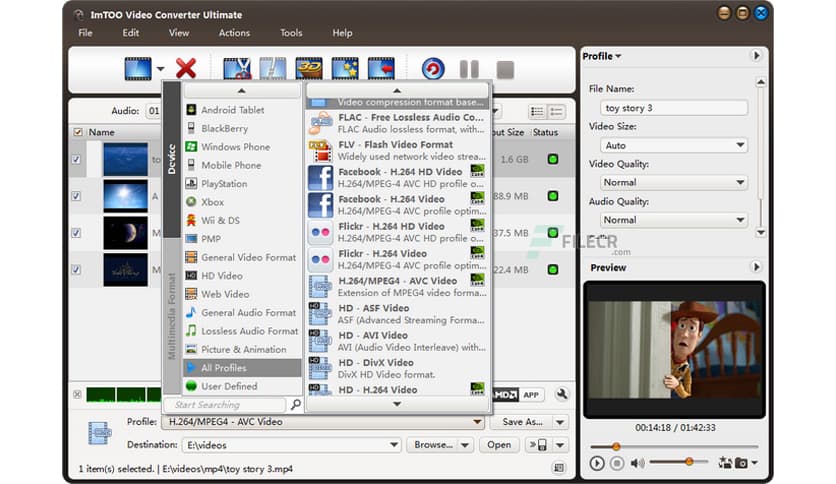Toggle the Name column select-all checkbox
This screenshot has height=484, width=836.
[78, 132]
